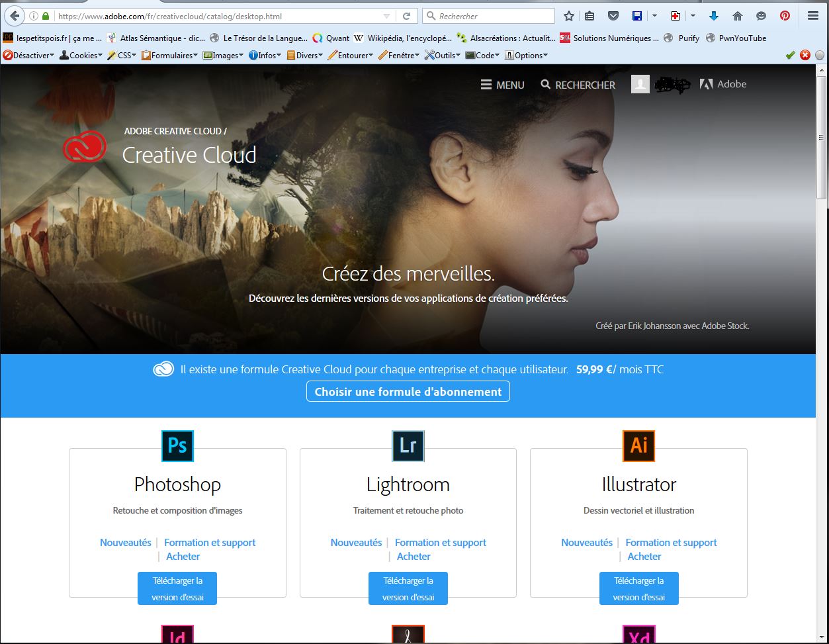The height and width of the screenshot is (644, 829).
Task: Click the Pinterest icon in the toolbar
Action: click(785, 16)
